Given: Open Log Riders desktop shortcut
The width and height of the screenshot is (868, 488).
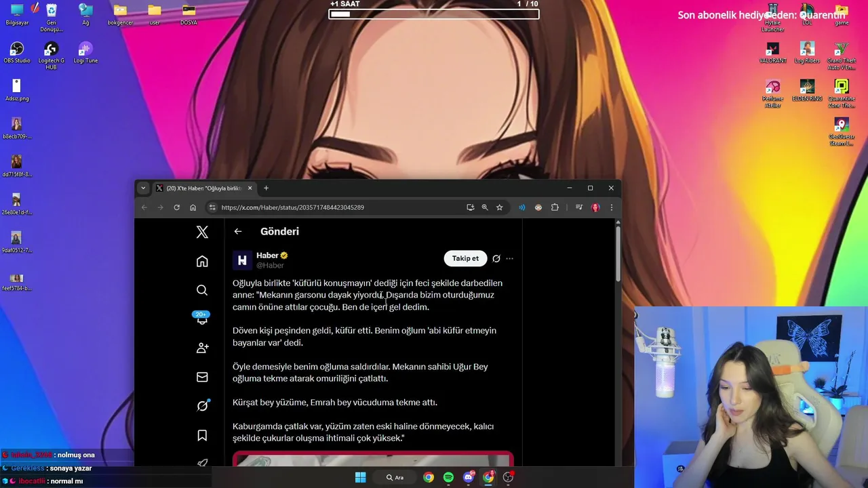Looking at the screenshot, I should click(x=807, y=53).
